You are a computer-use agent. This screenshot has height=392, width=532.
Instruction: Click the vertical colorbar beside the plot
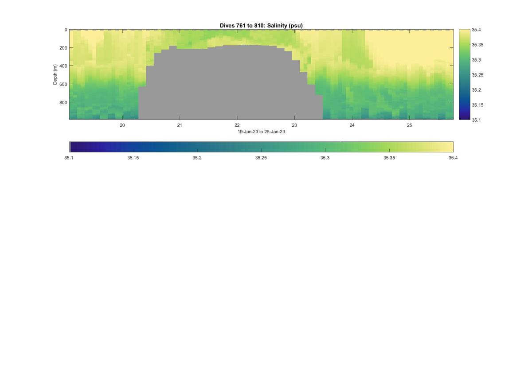pyautogui.click(x=464, y=74)
